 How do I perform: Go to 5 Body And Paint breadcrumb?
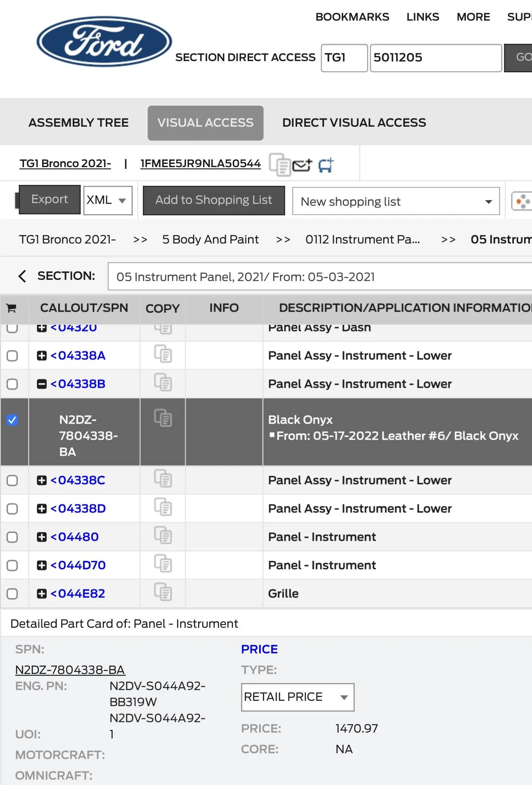(x=210, y=239)
